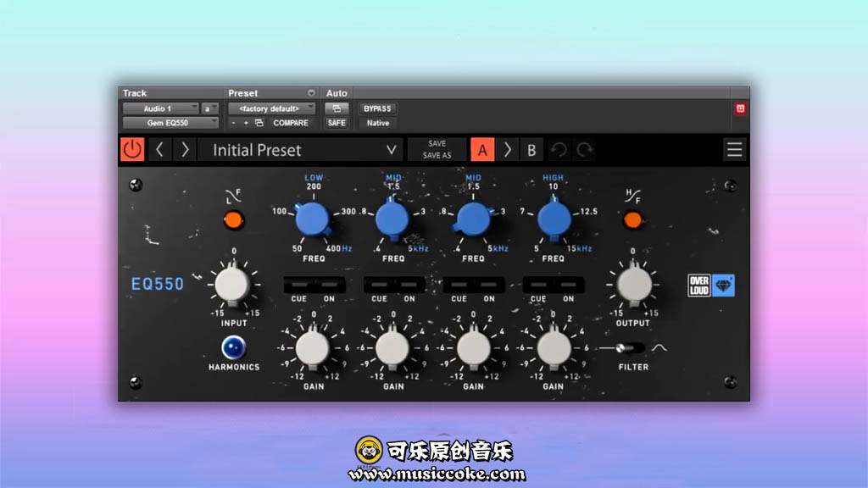Click the first MID band GAIN knob

point(392,349)
